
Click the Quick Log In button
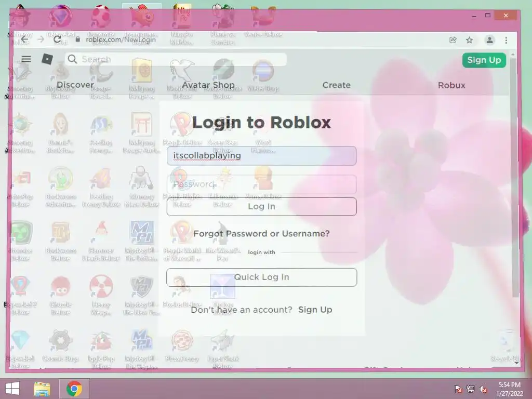[x=262, y=277]
